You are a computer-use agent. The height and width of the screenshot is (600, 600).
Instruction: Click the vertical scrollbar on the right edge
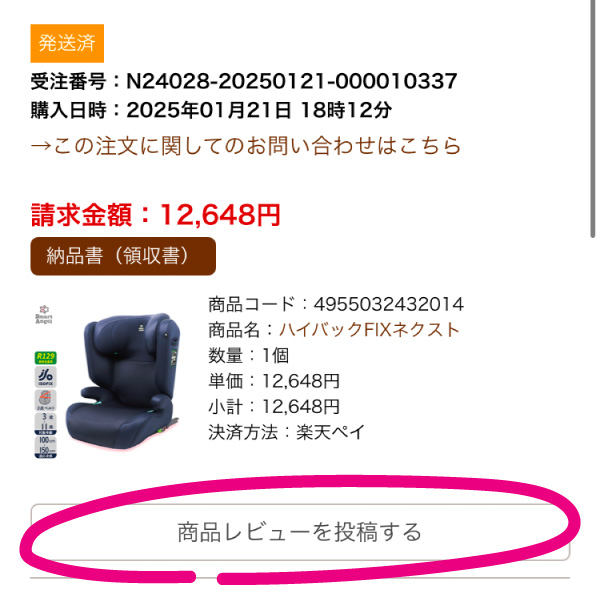pos(592,119)
